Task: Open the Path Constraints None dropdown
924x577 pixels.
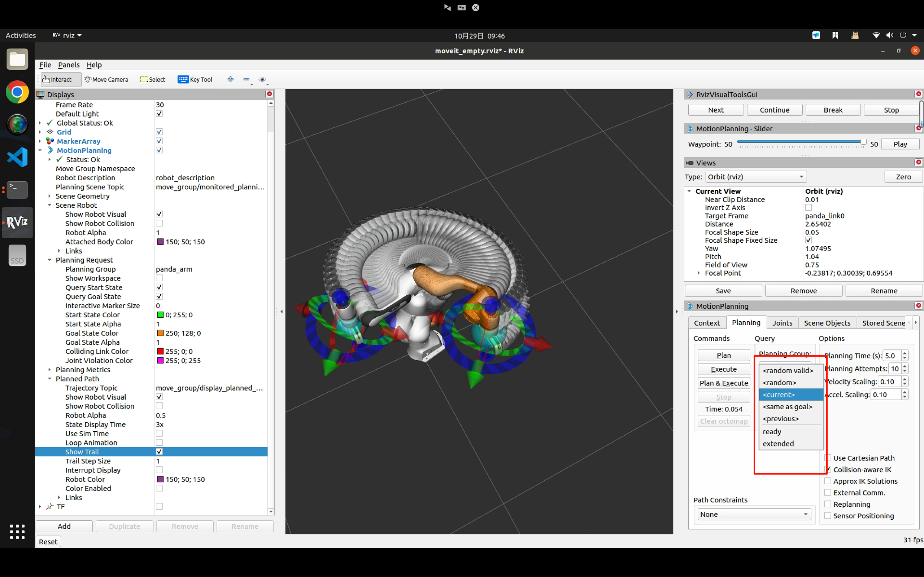Action: tap(754, 514)
